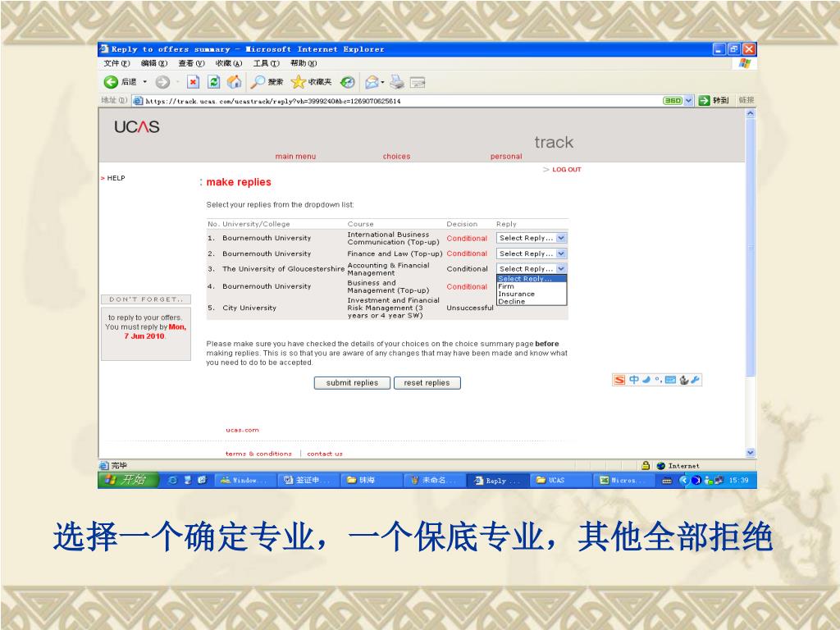Open the 编辑(E) menu
This screenshot has width=840, height=630.
coord(154,63)
